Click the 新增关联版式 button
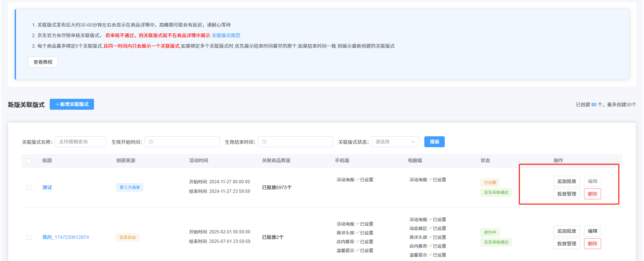Image resolution: width=644 pixels, height=261 pixels. point(72,104)
